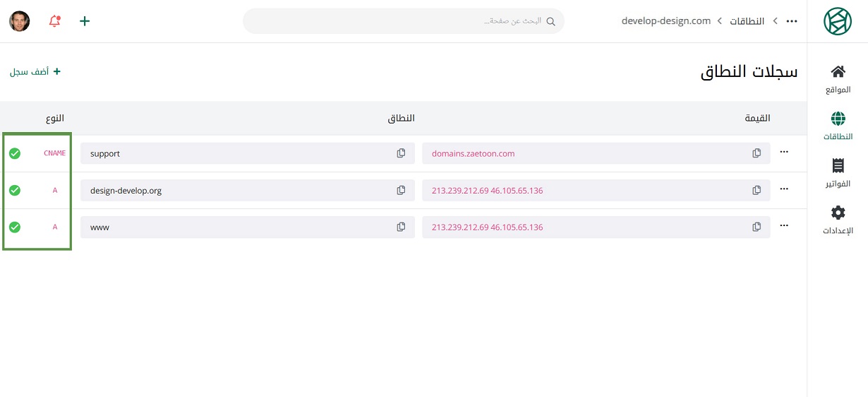Image resolution: width=868 pixels, height=397 pixels.
Task: Click the plus icon in top bar
Action: [85, 21]
